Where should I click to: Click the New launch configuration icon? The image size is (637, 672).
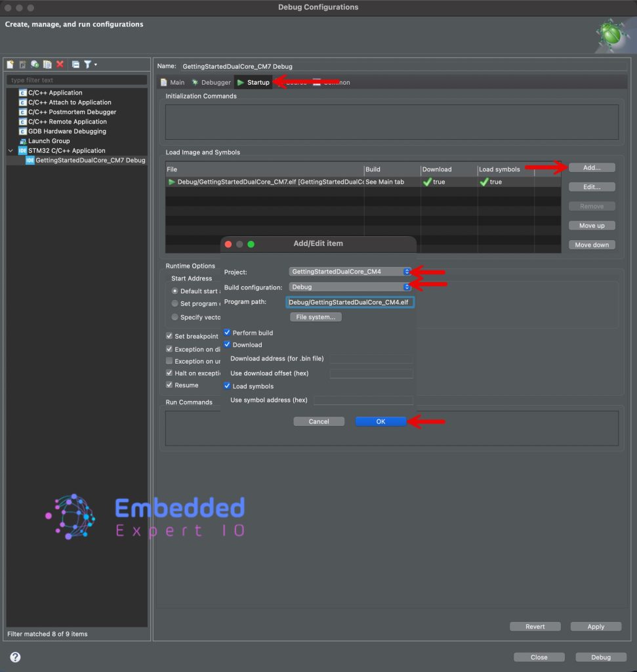tap(10, 64)
